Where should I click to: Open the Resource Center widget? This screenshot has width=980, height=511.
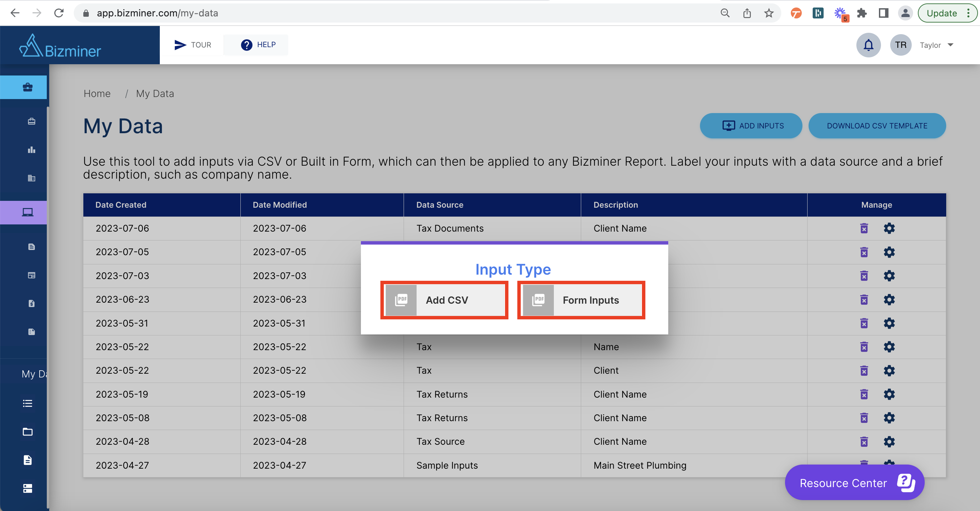854,482
